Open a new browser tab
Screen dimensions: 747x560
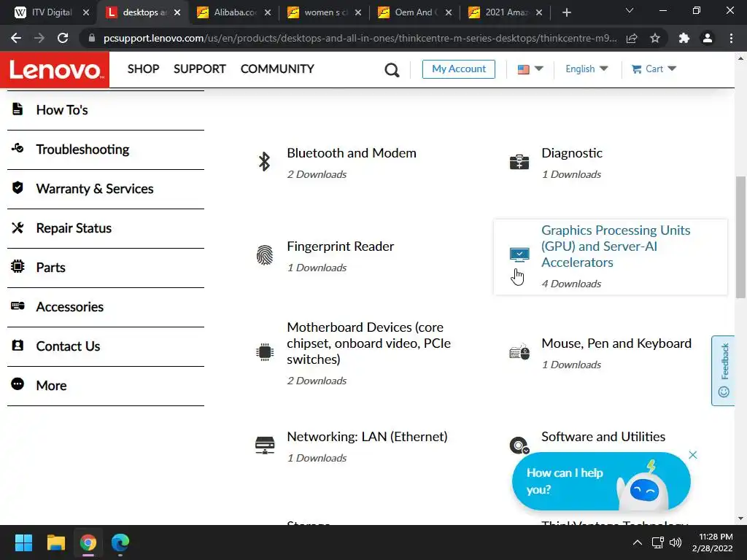[x=566, y=12]
